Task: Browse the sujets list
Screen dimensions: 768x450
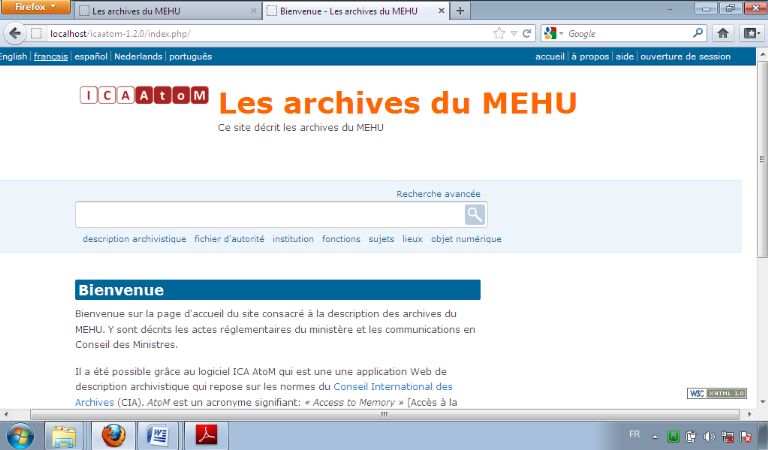Action: (x=381, y=239)
